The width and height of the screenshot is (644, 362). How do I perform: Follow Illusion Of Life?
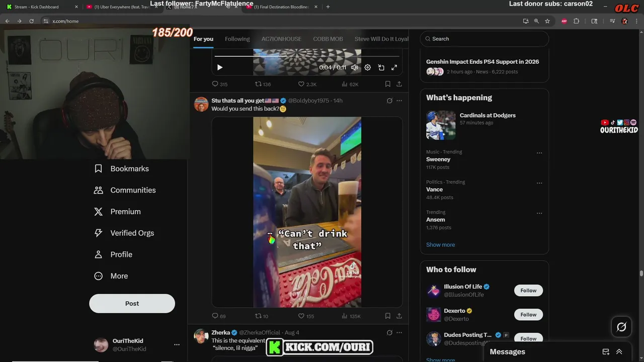(x=528, y=291)
